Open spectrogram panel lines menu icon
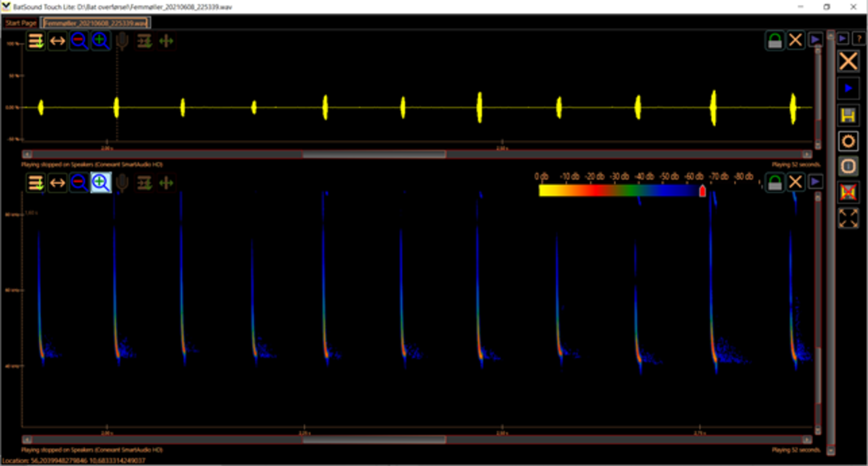This screenshot has width=868, height=466. (36, 183)
